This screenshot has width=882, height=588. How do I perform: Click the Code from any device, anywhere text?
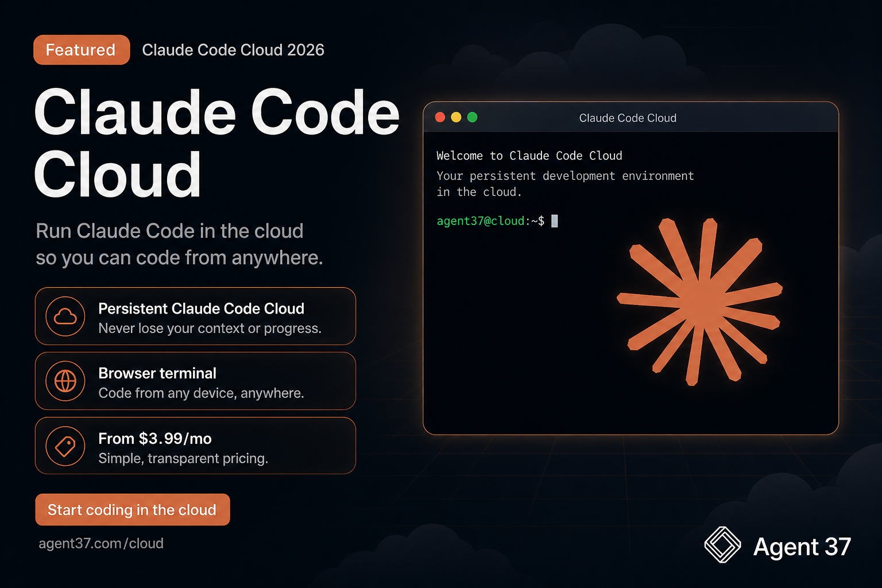202,393
